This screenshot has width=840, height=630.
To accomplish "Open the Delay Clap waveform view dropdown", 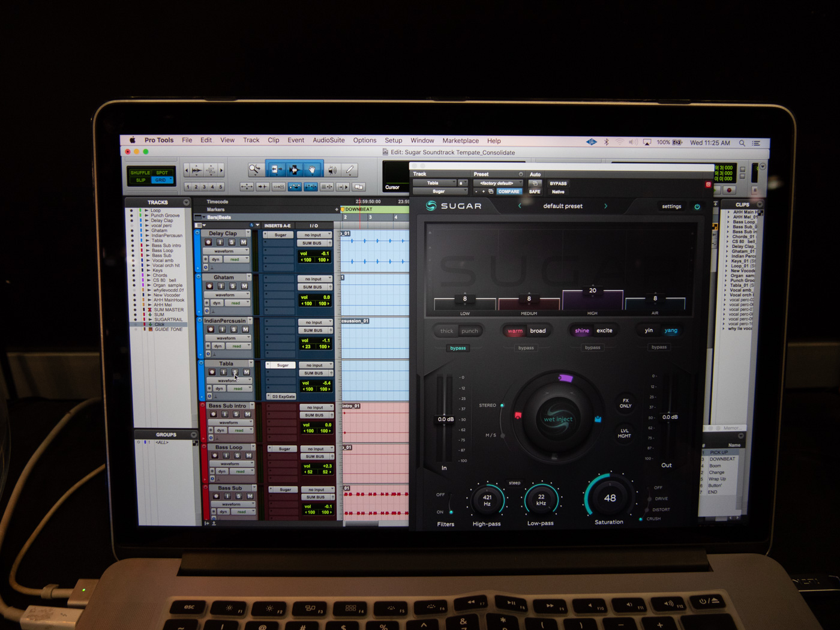I will tap(227, 251).
